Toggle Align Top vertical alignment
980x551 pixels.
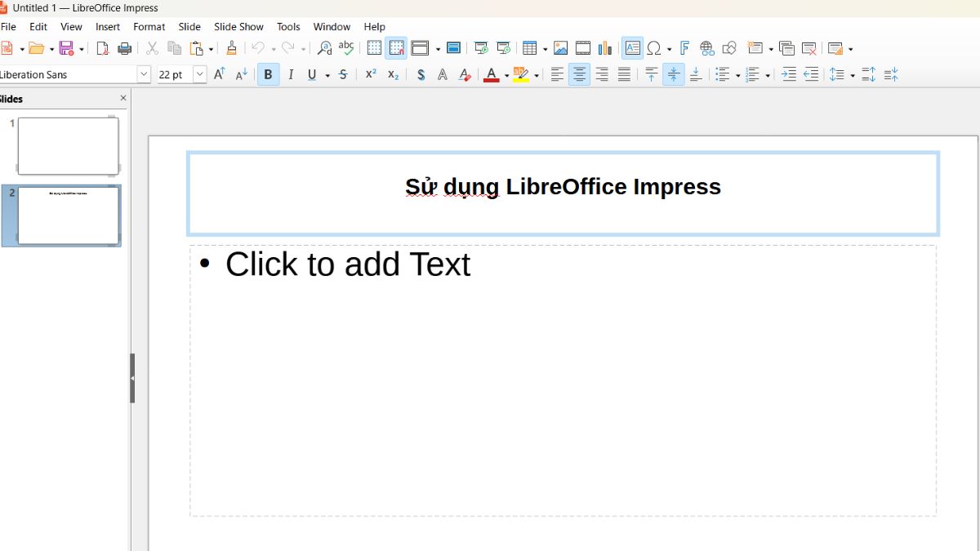pos(651,74)
